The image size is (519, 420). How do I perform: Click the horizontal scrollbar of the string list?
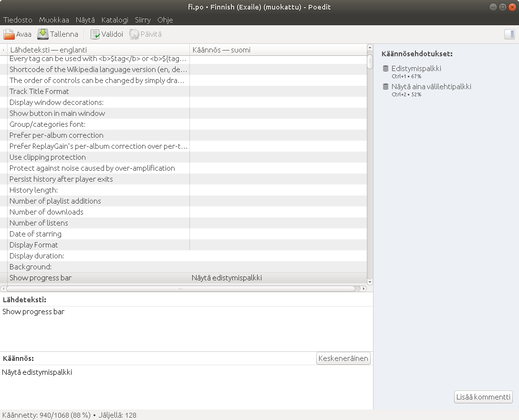pos(180,288)
